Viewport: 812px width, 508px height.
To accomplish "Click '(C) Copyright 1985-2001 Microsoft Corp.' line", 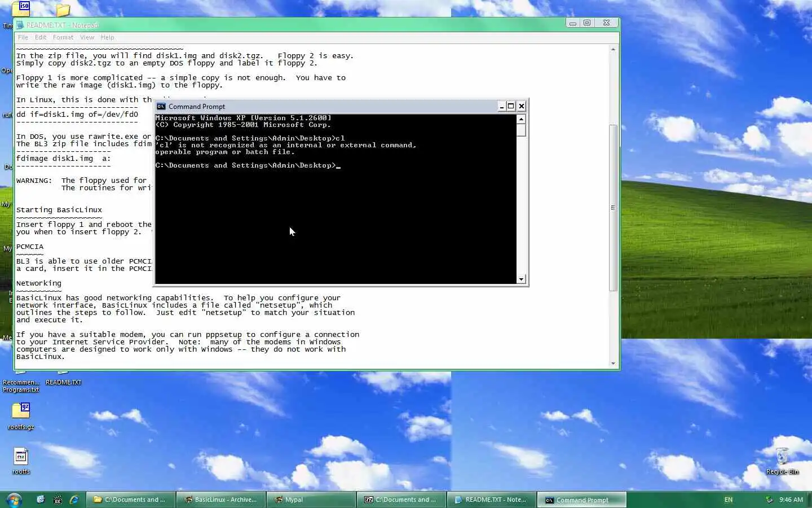I will tap(243, 125).
